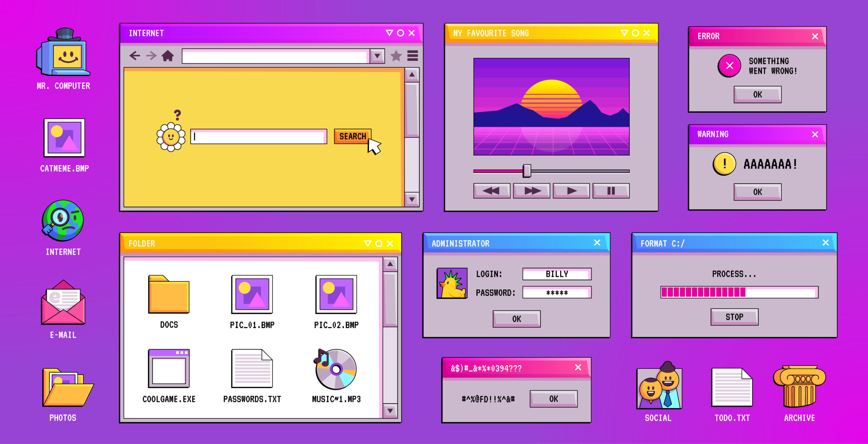Click the "PROCESS..." text
Screen dimensions: 868x444
point(734,274)
